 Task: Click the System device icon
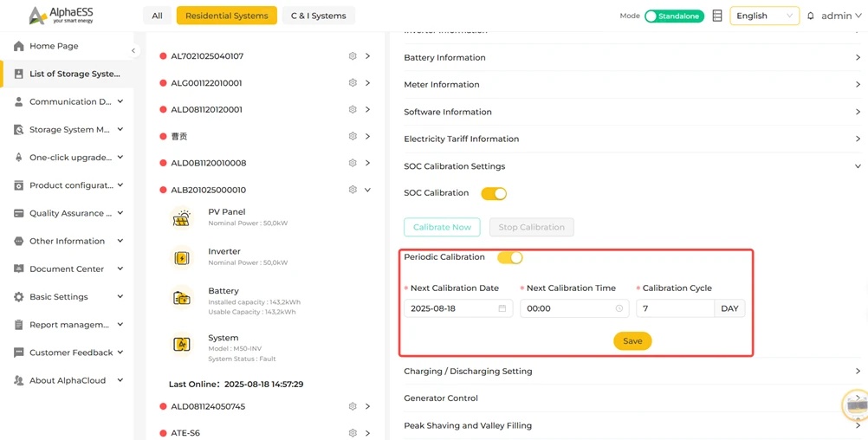(182, 344)
